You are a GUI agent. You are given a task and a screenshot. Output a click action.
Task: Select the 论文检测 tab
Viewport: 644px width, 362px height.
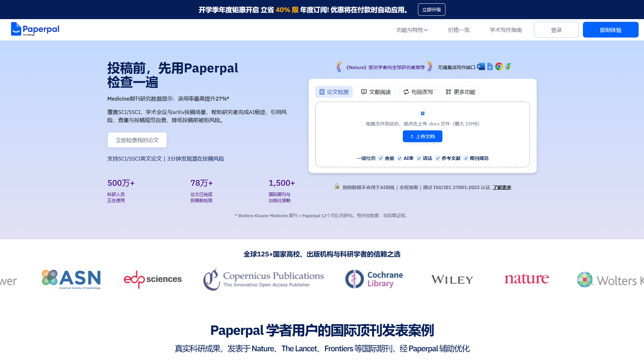pos(334,92)
